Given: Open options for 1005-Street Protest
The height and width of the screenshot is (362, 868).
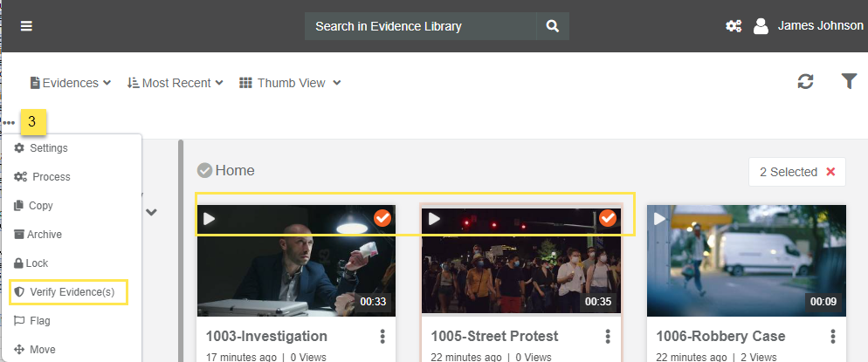Looking at the screenshot, I should click(x=608, y=337).
